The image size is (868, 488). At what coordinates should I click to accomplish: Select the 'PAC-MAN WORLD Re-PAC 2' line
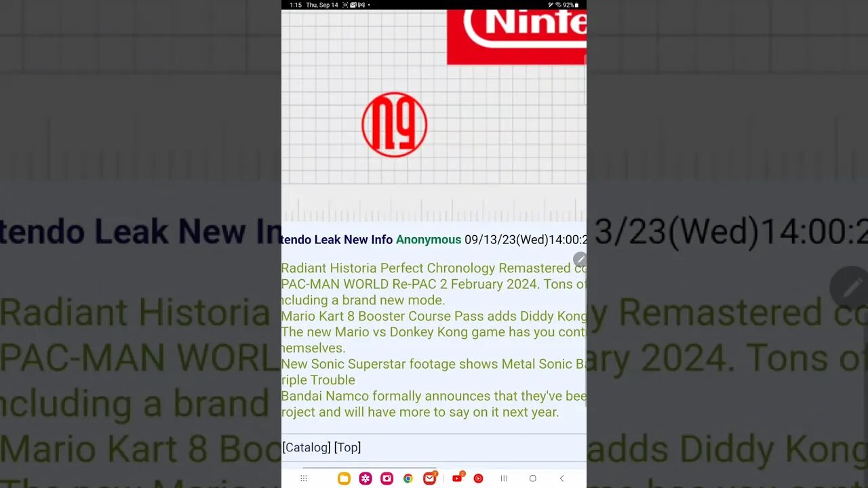coord(434,284)
